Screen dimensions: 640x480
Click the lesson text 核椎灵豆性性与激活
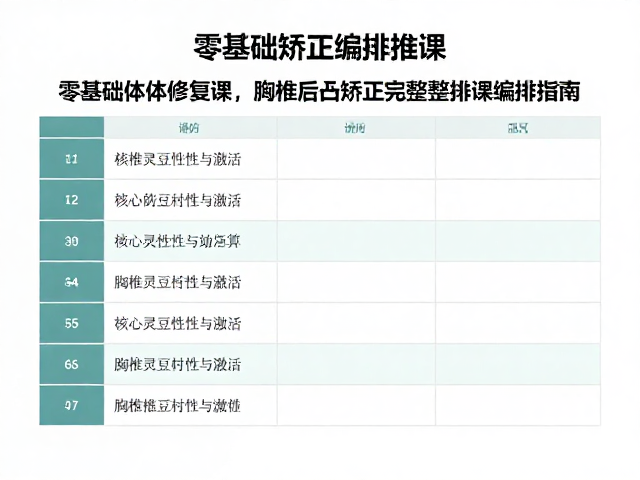tap(178, 159)
